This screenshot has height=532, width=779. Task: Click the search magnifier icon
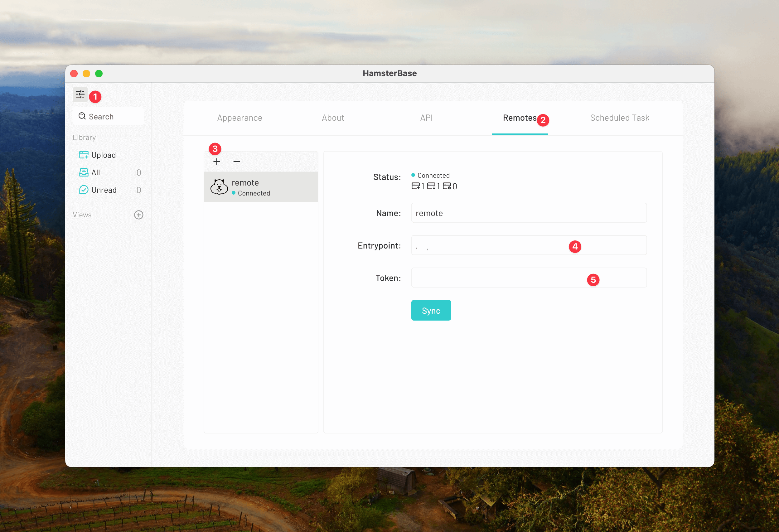[x=82, y=116]
